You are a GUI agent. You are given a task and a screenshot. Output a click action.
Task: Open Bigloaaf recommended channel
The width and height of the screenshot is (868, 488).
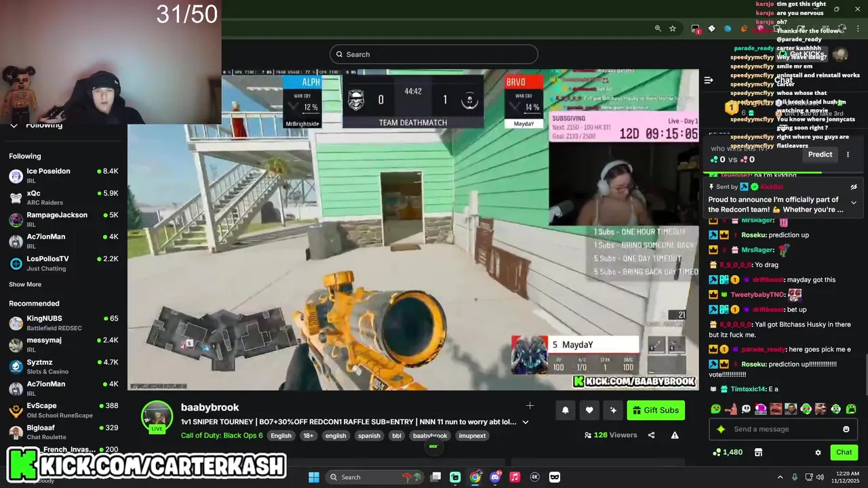[64, 432]
